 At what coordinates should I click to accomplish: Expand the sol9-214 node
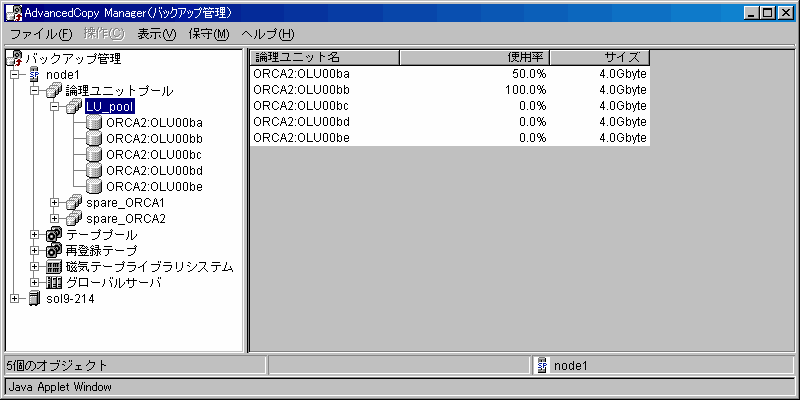[14, 299]
